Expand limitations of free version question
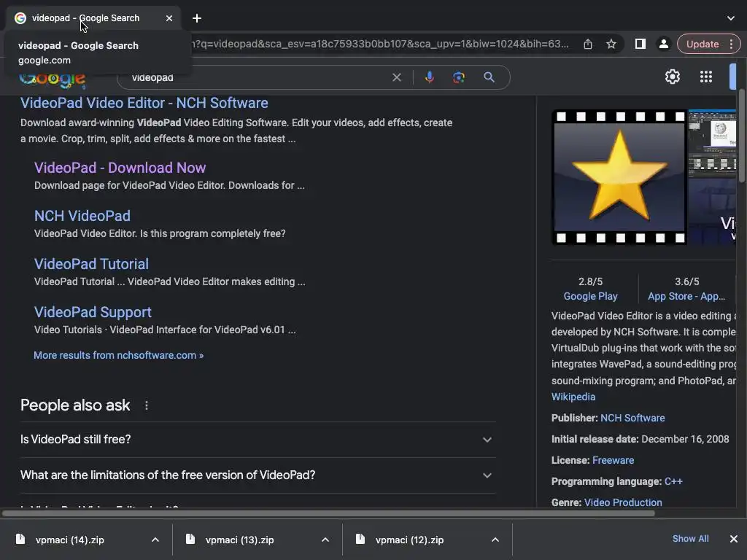Image resolution: width=747 pixels, height=560 pixels. click(258, 475)
